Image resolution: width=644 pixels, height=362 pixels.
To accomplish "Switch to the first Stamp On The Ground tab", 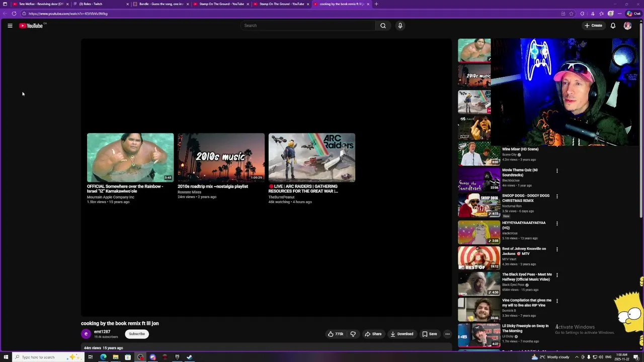I will pyautogui.click(x=221, y=4).
